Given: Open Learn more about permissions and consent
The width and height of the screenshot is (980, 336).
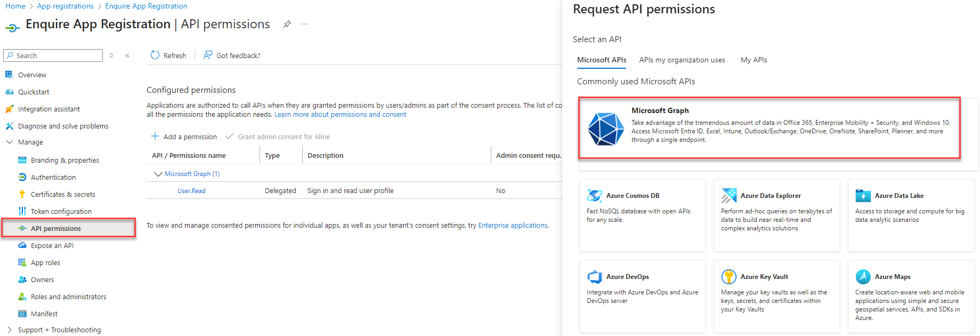Looking at the screenshot, I should [x=340, y=114].
